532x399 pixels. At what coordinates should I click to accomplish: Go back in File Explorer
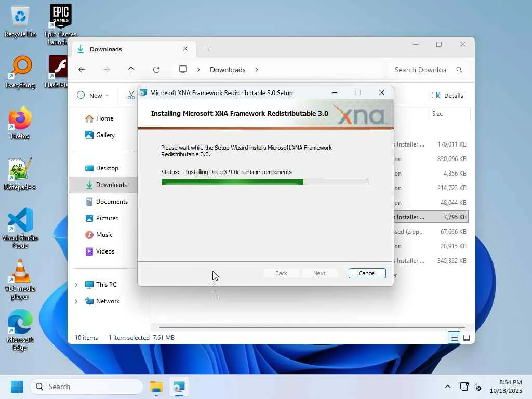(82, 70)
